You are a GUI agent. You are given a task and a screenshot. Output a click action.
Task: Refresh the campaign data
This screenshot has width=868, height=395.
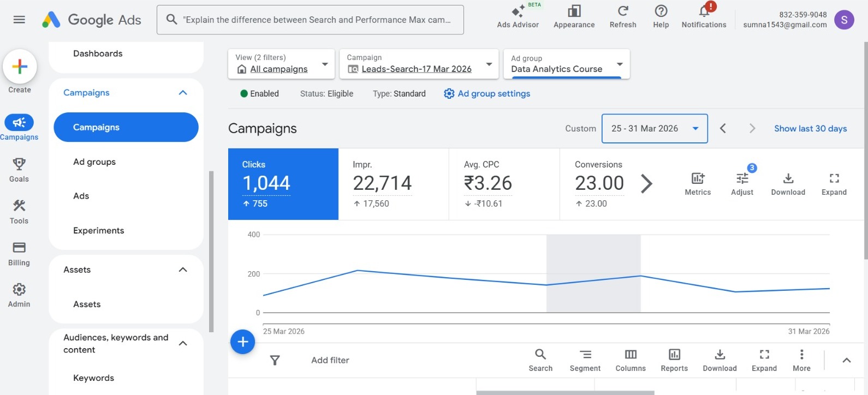[623, 16]
